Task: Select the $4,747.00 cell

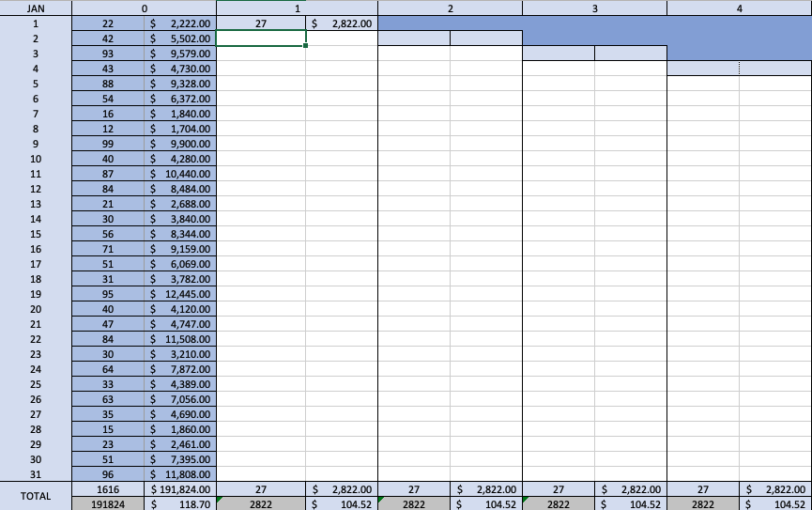Action: point(180,324)
